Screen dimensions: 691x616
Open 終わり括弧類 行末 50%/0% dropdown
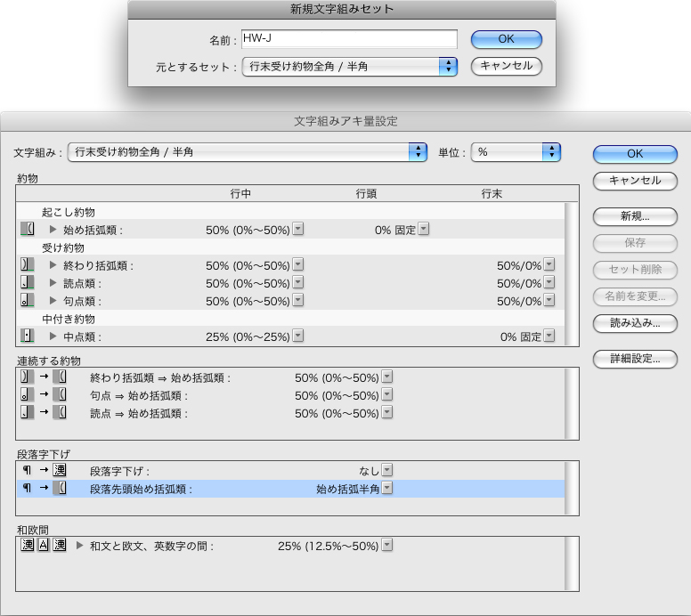pos(549,264)
